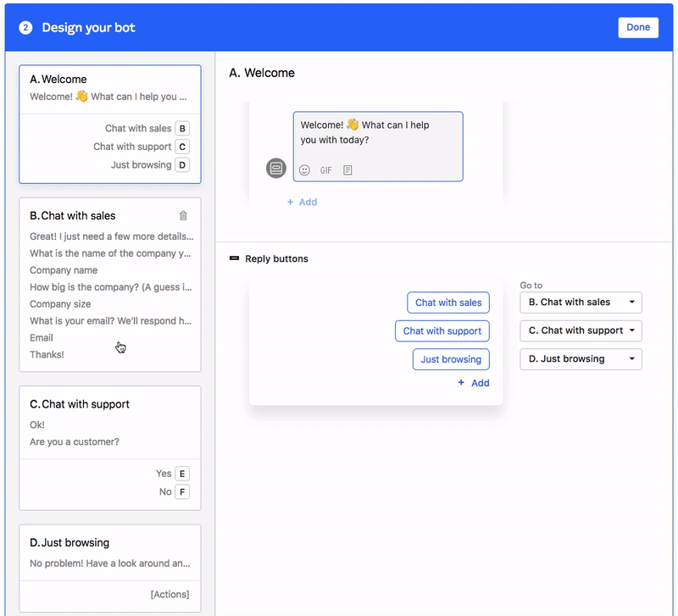
Task: Add another message below the welcome text
Action: (302, 203)
